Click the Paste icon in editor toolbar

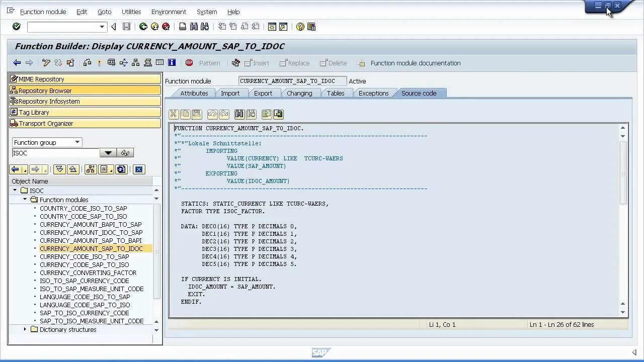[x=197, y=114]
